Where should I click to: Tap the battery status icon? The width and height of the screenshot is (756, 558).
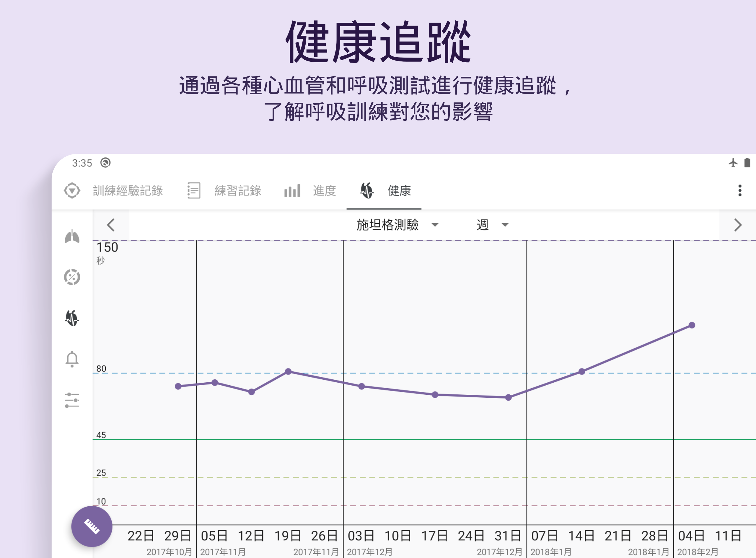747,162
